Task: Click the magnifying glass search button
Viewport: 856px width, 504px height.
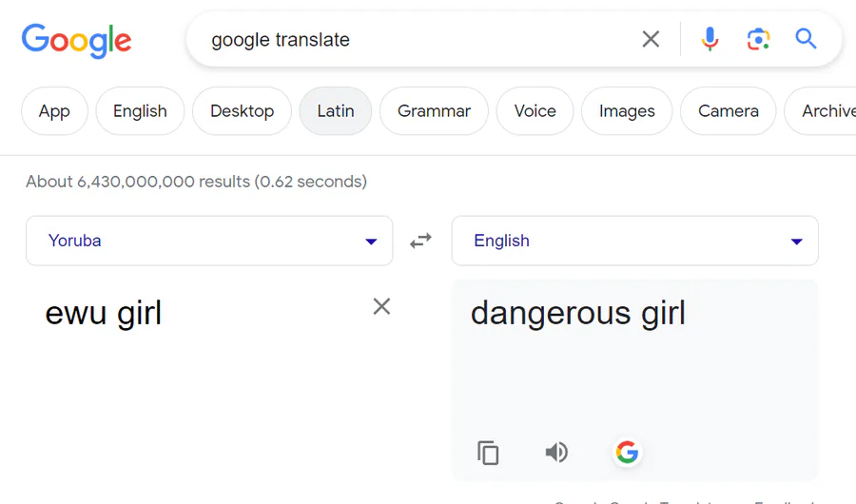Action: 807,39
